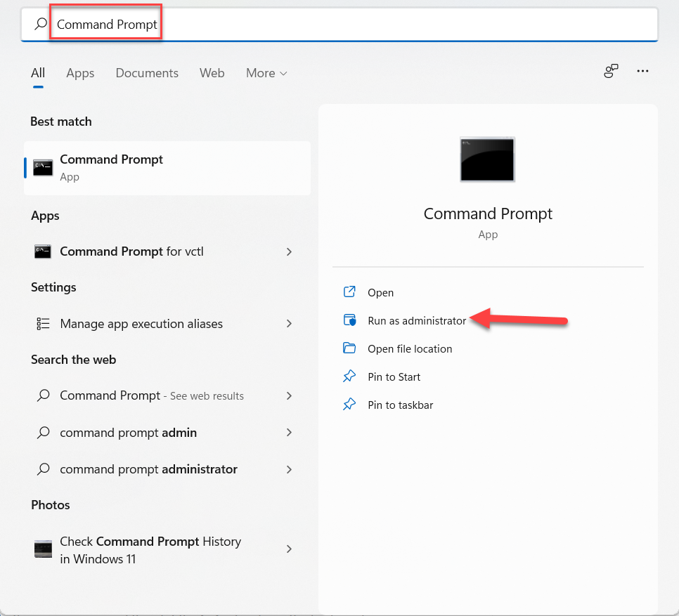679x616 pixels.
Task: Expand Command Prompt for vctl chevron
Action: pos(289,251)
